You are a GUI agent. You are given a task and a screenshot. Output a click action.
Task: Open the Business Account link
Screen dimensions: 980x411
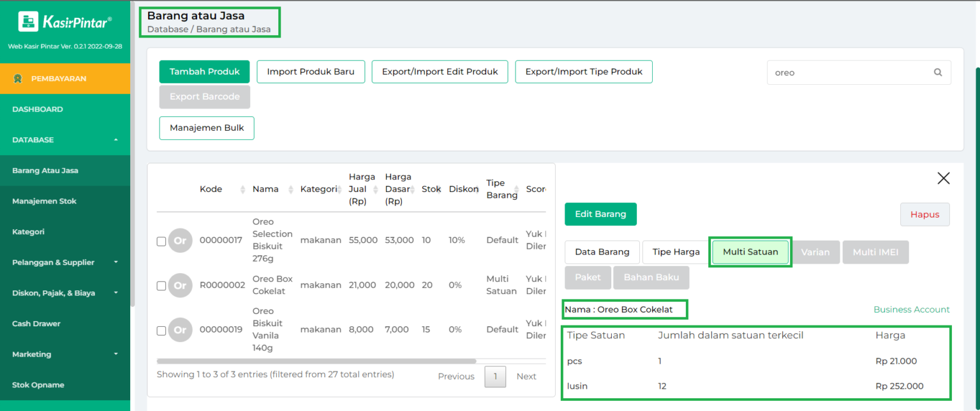(911, 309)
